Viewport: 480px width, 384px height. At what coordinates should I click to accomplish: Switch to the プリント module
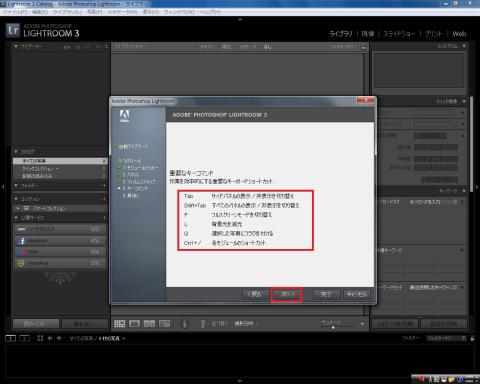[x=433, y=34]
